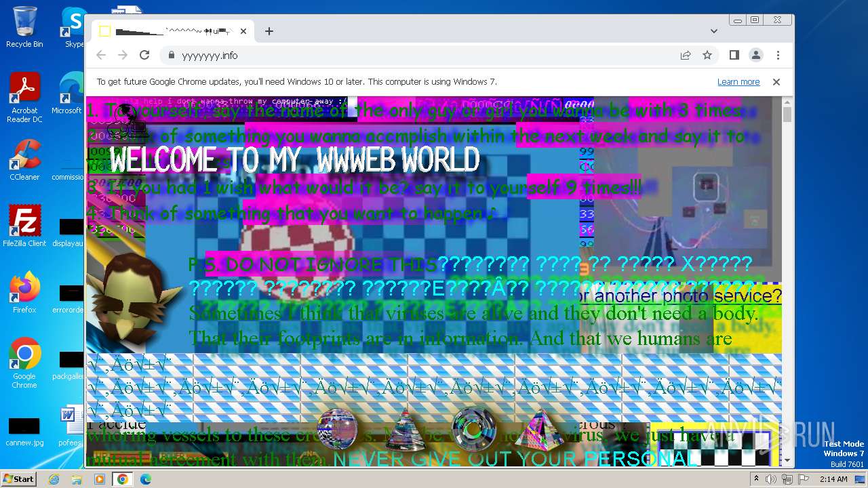This screenshot has width=868, height=488.
Task: Open the FileZilla Client desktop icon
Action: pos(24,226)
